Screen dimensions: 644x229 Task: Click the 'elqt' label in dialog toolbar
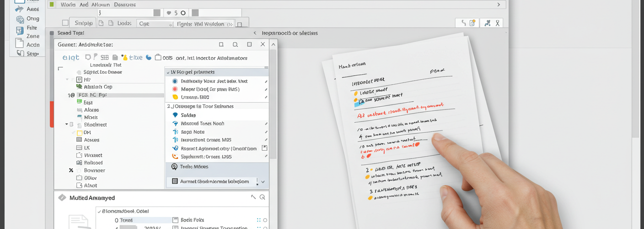(71, 58)
